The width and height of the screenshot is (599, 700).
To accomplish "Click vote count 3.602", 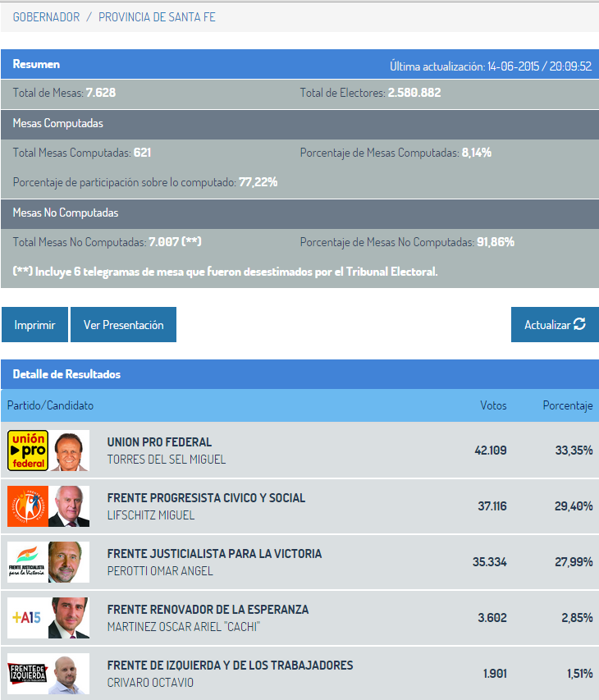I will 492,617.
